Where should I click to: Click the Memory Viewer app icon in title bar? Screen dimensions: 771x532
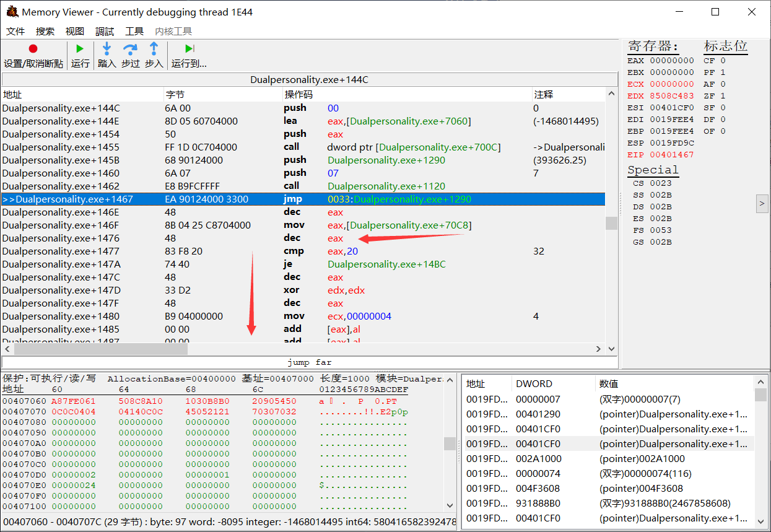tap(12, 12)
